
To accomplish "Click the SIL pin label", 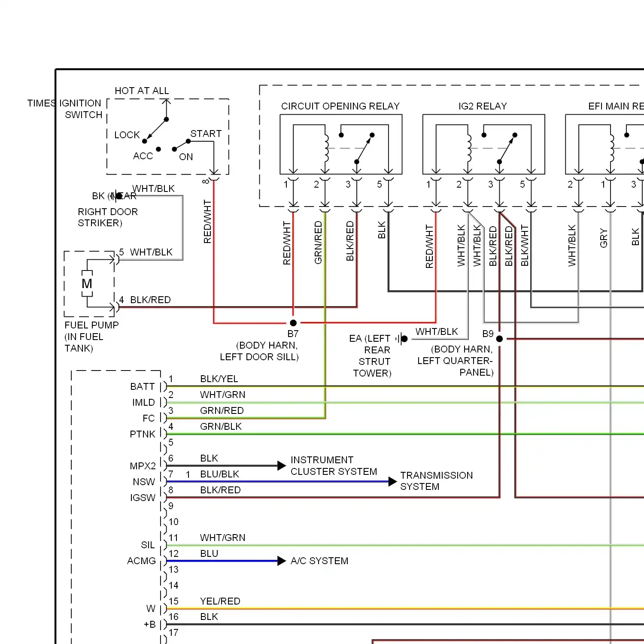I will click(x=148, y=545).
